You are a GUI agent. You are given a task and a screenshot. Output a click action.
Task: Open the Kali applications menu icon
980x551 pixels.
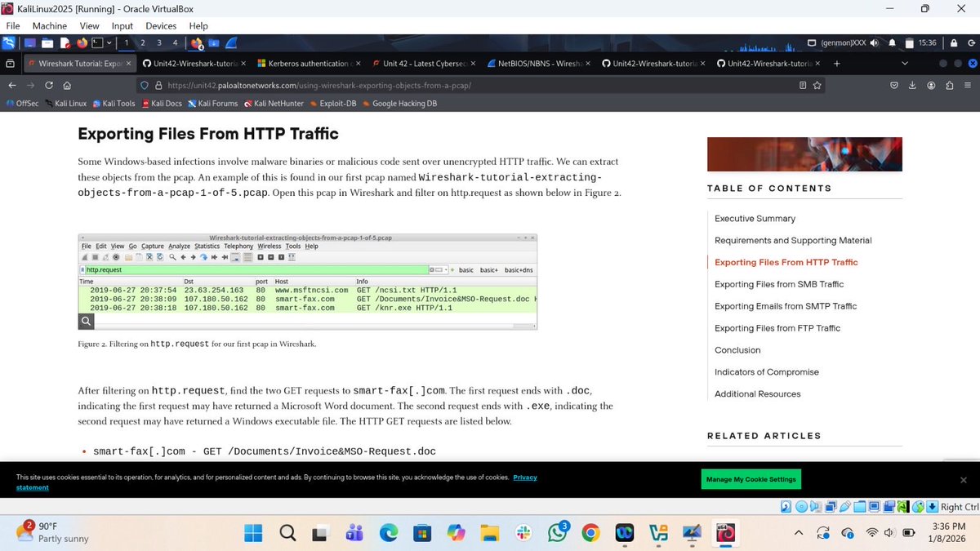point(10,42)
